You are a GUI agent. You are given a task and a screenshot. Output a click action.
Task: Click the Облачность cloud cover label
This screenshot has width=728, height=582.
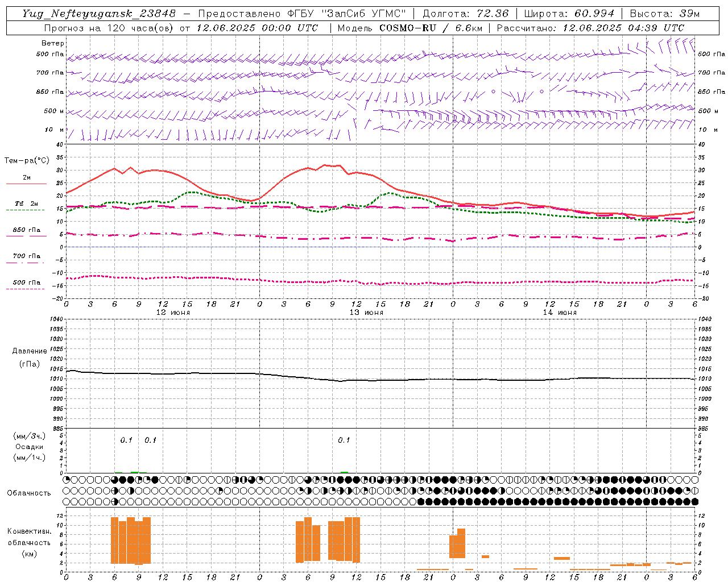click(x=29, y=493)
